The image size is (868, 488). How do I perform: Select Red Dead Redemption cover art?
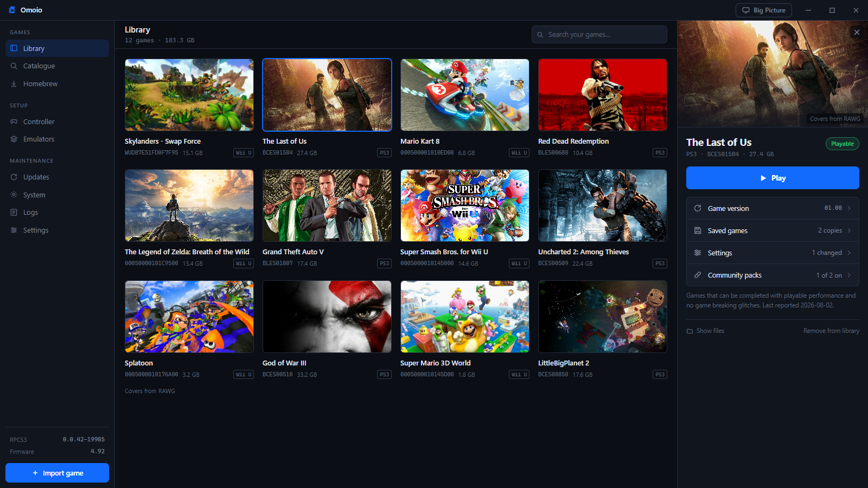(x=603, y=95)
